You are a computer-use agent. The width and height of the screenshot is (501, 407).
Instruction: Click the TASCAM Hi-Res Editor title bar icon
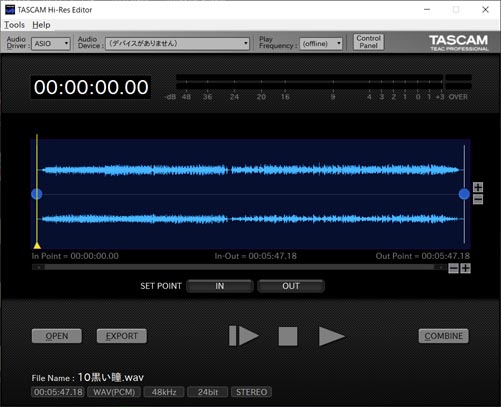tap(10, 10)
